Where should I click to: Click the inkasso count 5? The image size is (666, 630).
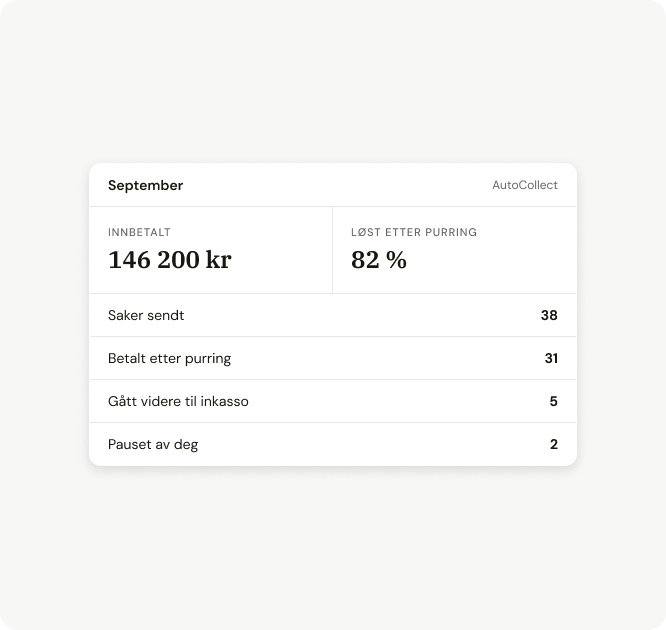coord(553,401)
